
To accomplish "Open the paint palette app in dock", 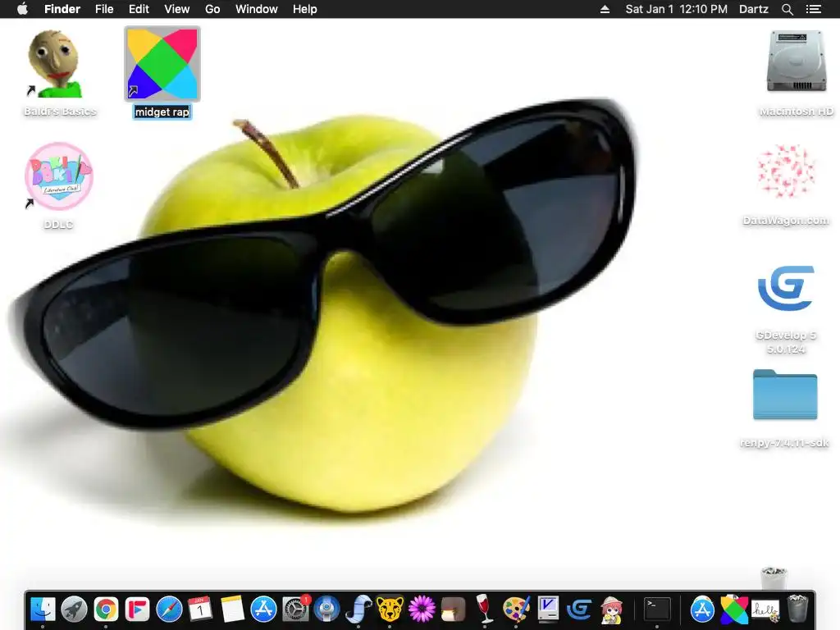I will click(517, 609).
